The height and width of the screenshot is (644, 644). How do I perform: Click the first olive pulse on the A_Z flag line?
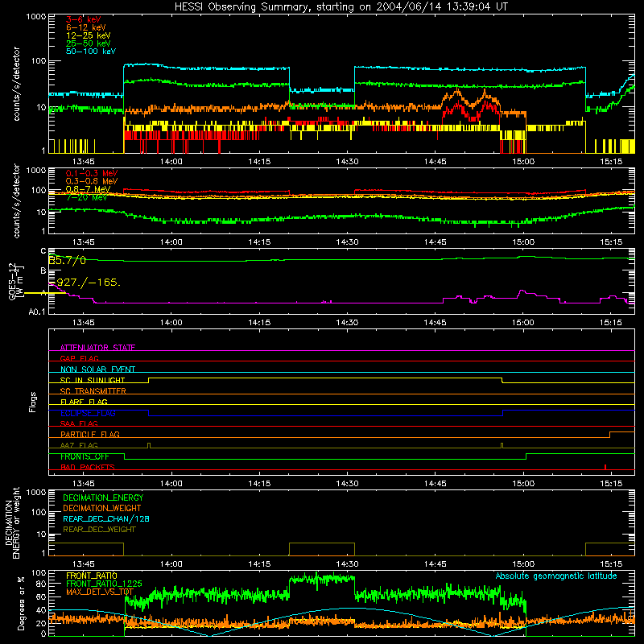point(149,445)
